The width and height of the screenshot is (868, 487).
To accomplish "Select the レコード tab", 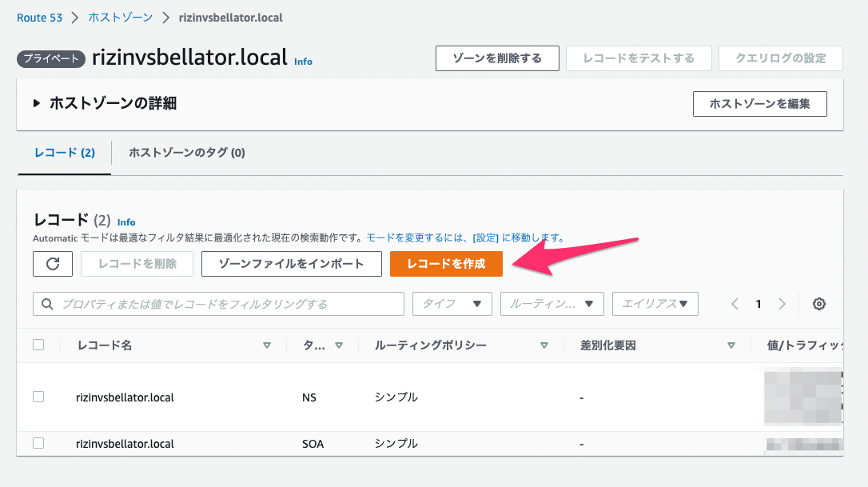I will (64, 152).
